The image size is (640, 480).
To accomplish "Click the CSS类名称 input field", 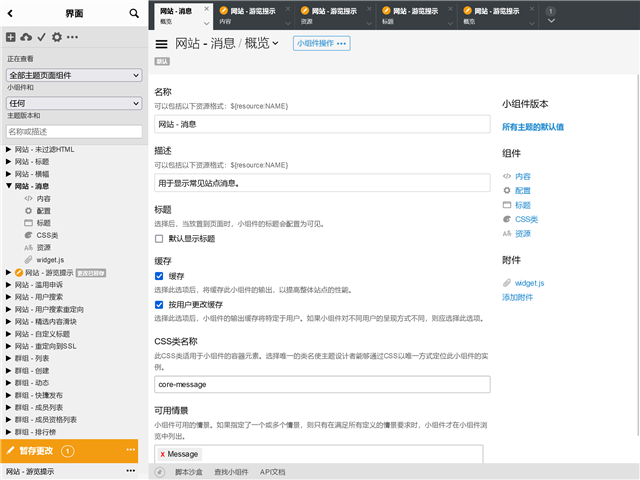I will 322,384.
